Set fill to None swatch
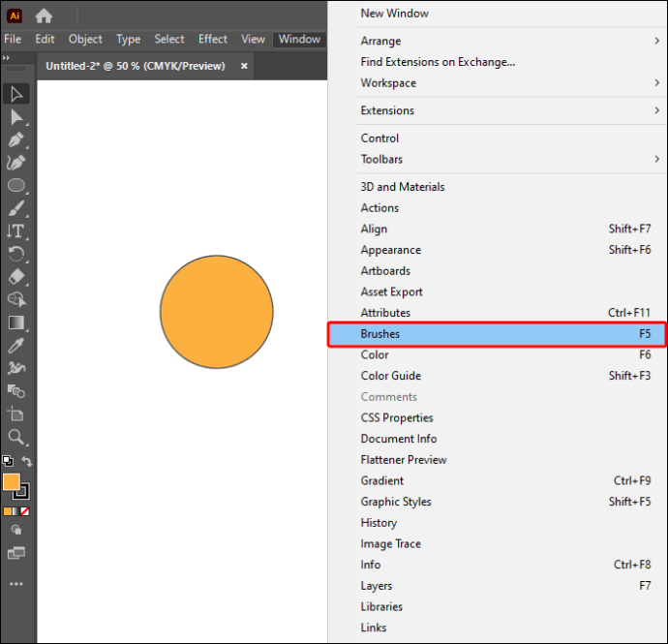 [x=25, y=511]
